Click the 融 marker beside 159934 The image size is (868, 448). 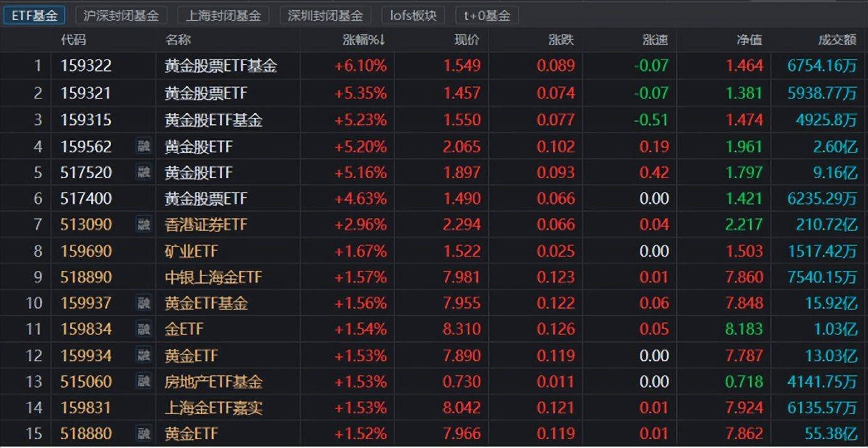(144, 355)
